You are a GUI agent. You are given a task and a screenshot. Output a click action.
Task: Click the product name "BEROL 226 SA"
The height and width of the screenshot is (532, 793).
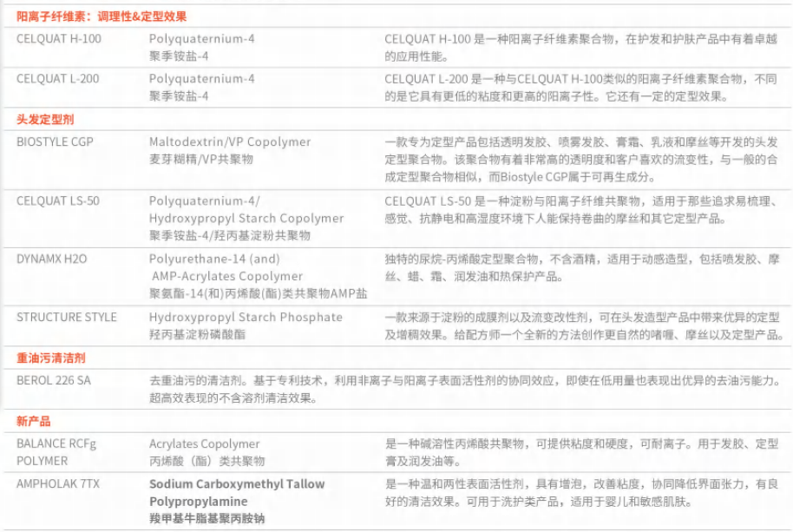tap(54, 381)
